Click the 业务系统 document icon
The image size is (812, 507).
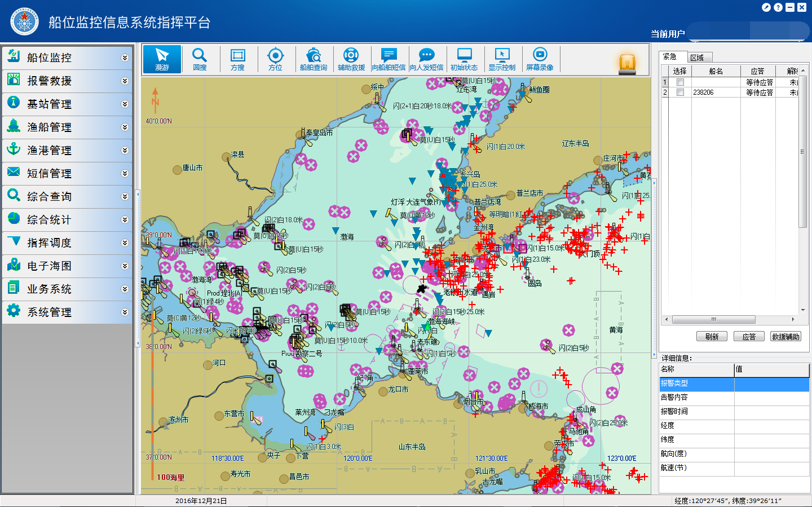14,288
